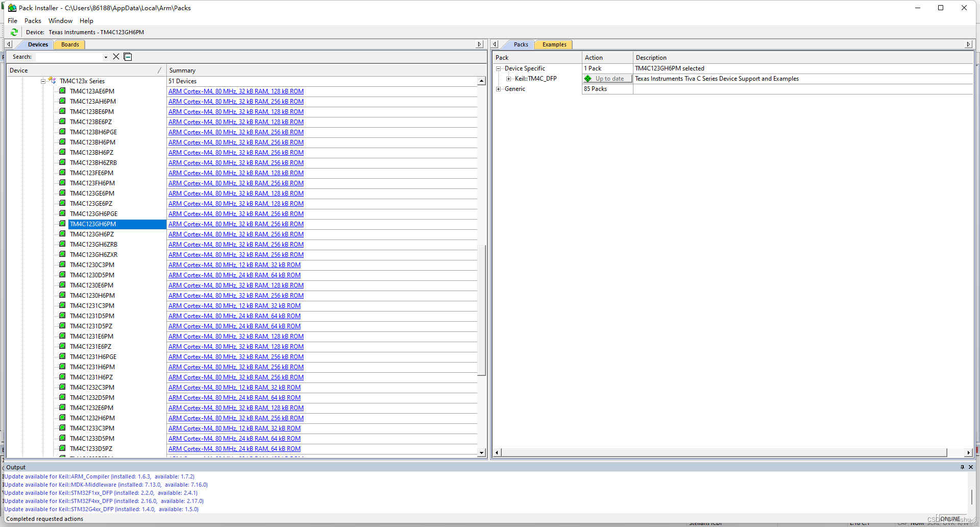Expand the Generic packs group
The width and height of the screenshot is (980, 527).
[x=499, y=89]
